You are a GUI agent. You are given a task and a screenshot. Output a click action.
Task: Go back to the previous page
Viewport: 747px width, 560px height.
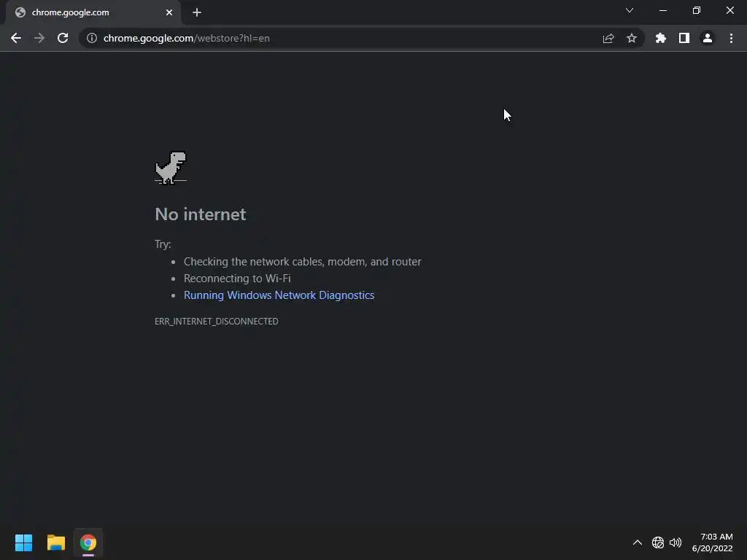(x=16, y=38)
